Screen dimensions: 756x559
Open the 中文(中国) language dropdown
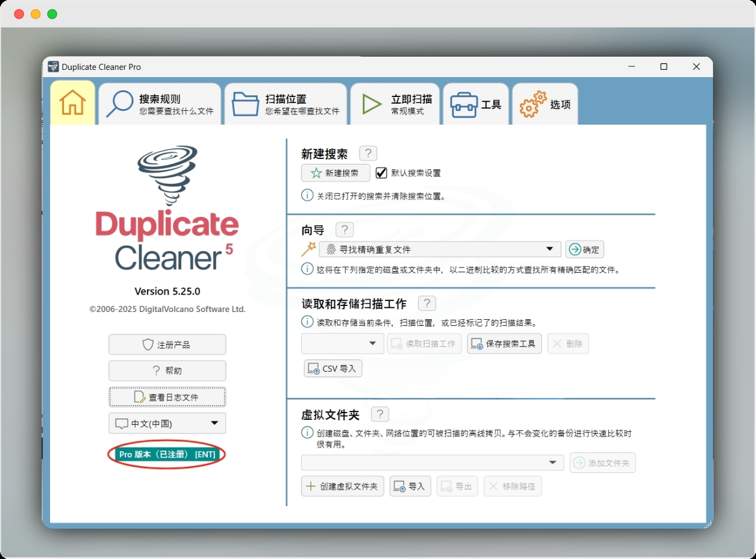point(167,423)
